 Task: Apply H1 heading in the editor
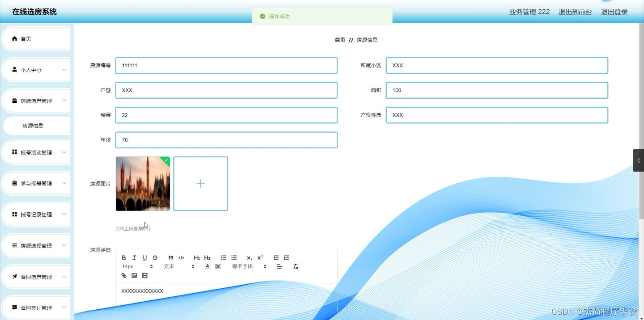197,257
